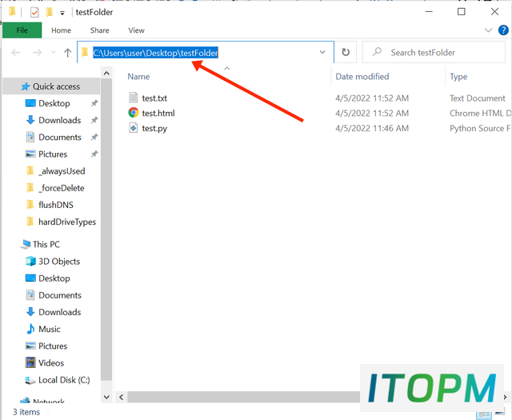Click the Properties quick access toolbar icon
This screenshot has height=420, width=512.
[34, 13]
